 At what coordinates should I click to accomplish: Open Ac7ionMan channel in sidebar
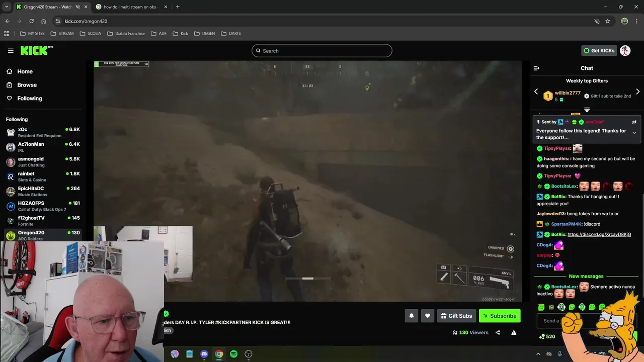point(43,147)
